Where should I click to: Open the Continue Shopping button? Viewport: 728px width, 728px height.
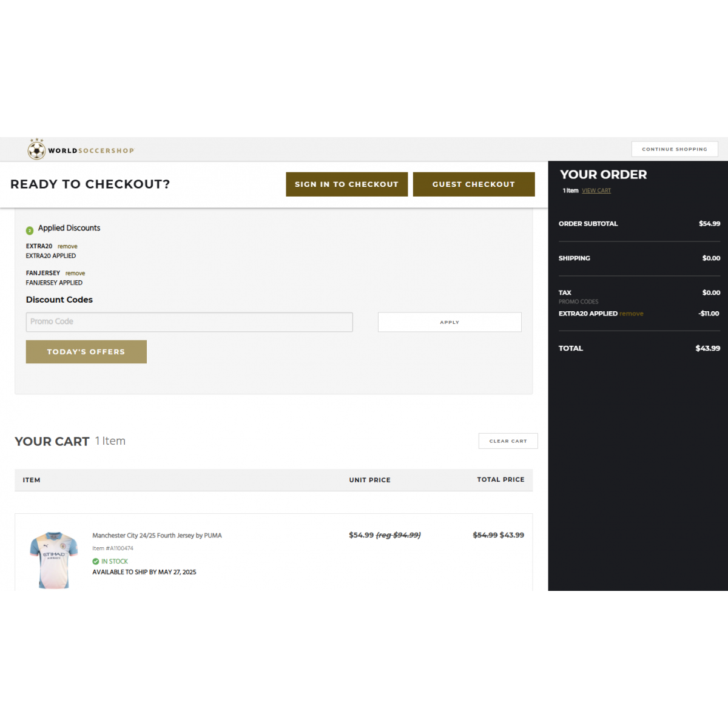[x=675, y=149]
